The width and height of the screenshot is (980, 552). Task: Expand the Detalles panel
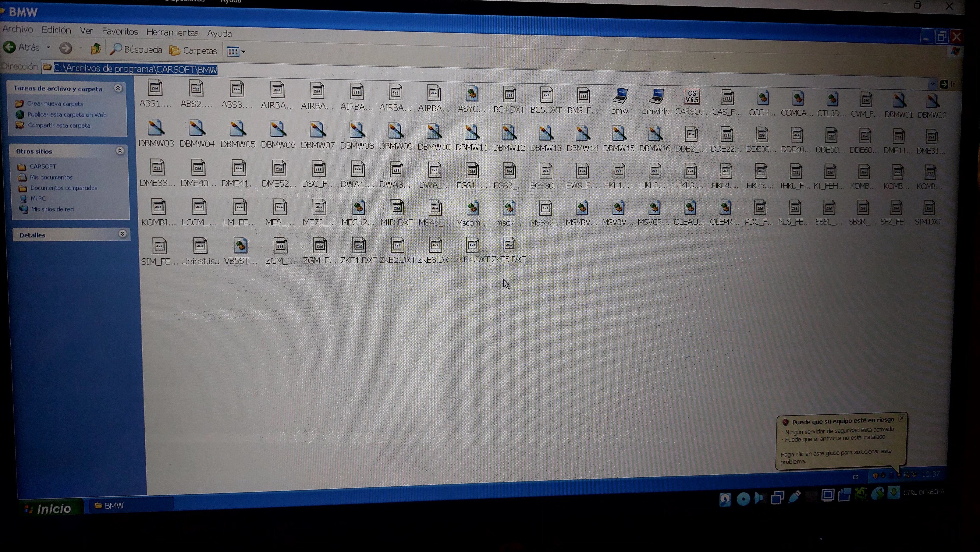click(122, 234)
